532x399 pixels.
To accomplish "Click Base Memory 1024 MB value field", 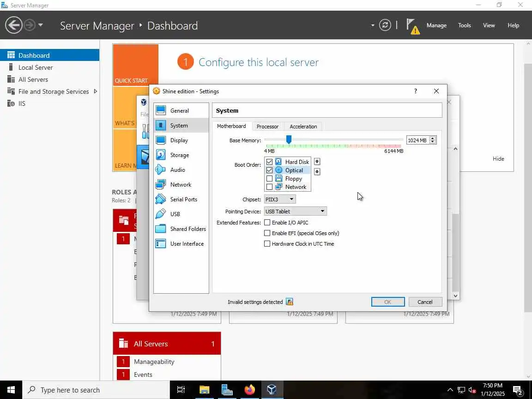I will point(417,140).
